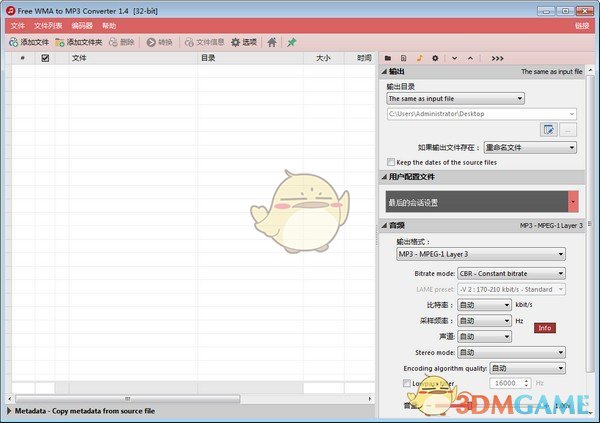Click the gear icon in right panel toolbar
The height and width of the screenshot is (423, 600).
click(x=435, y=58)
